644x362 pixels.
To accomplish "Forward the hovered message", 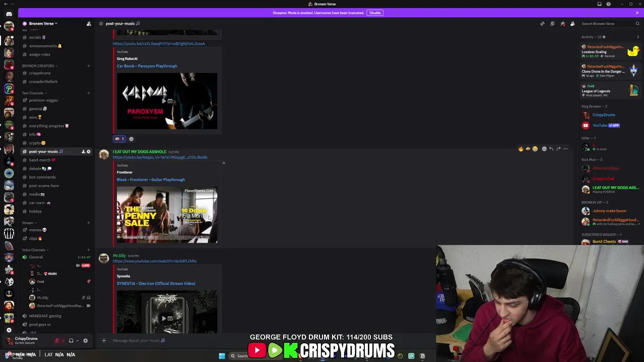I will click(558, 149).
